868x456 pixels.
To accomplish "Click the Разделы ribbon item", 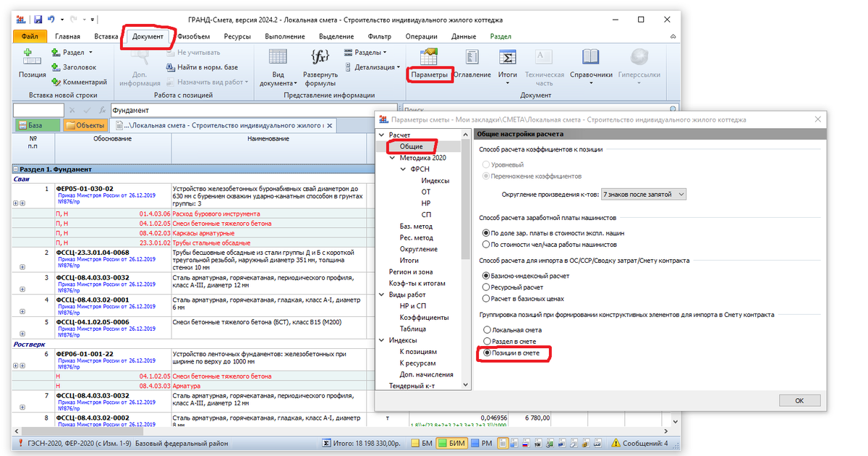I will coord(365,53).
